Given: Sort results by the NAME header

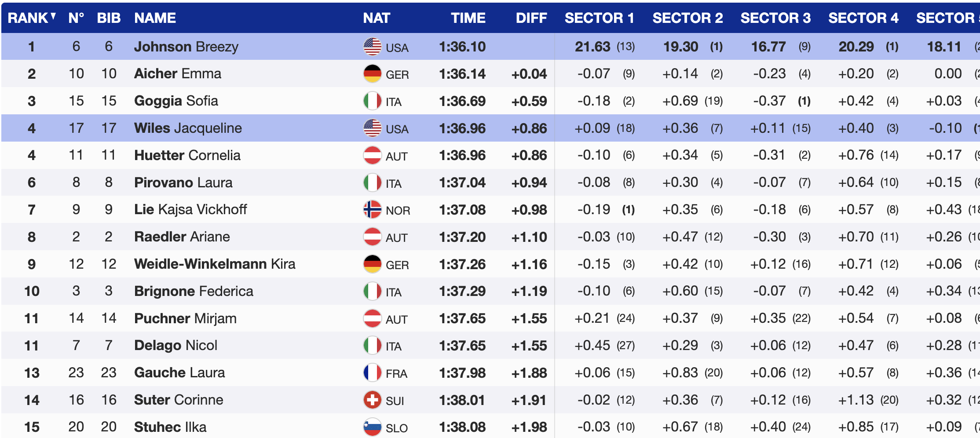Looking at the screenshot, I should pyautogui.click(x=155, y=18).
